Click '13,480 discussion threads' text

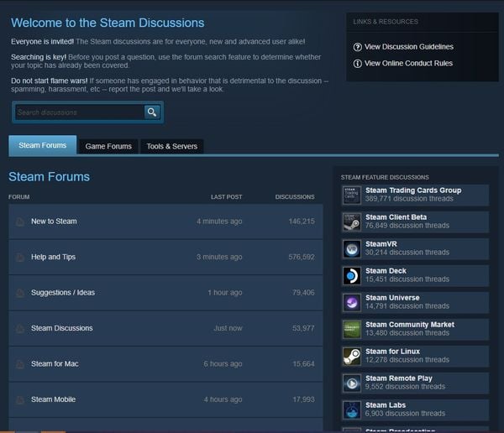[407, 333]
